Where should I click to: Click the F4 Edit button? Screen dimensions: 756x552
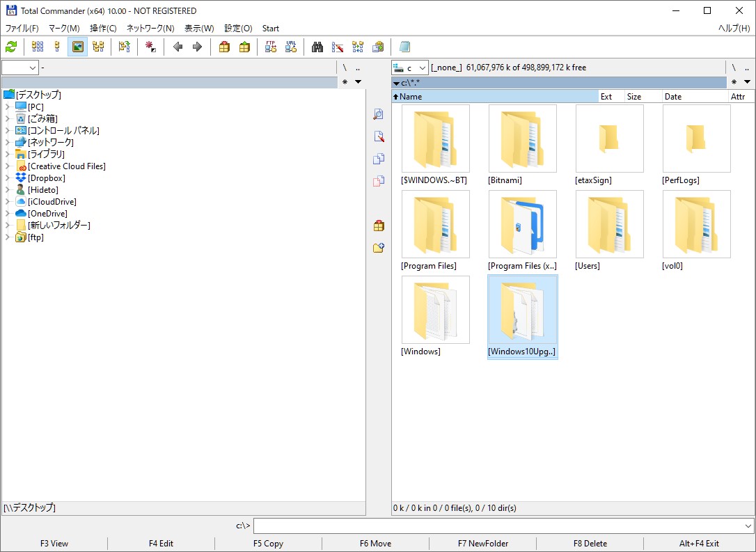(161, 544)
